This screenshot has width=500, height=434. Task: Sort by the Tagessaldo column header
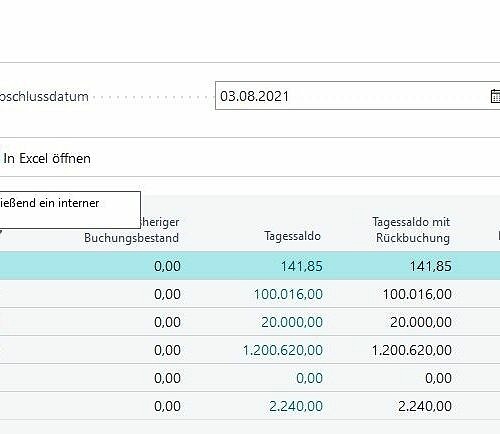point(292,236)
